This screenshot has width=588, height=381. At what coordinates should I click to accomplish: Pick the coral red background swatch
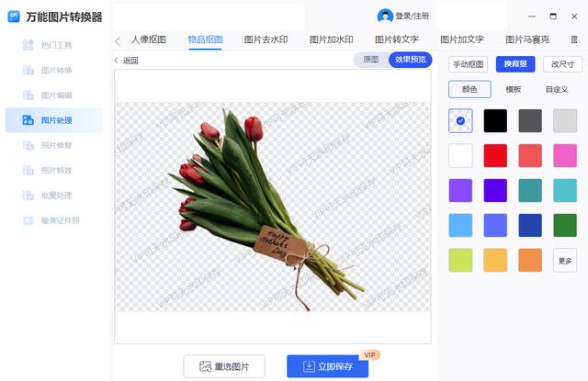click(x=530, y=155)
